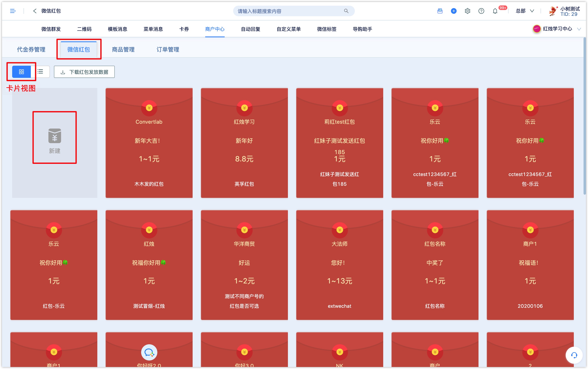The image size is (588, 369).
Task: Open the hamburger sidebar menu
Action: tap(13, 11)
